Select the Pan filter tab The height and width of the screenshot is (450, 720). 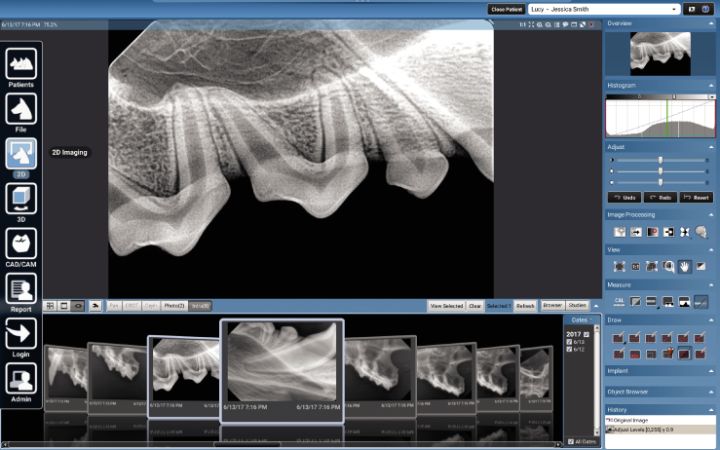[114, 306]
